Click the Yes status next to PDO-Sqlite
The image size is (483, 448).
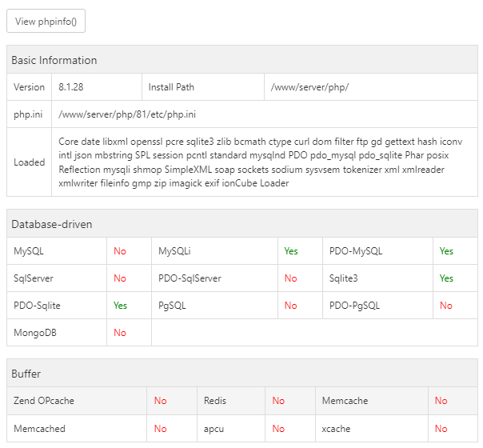pos(120,306)
